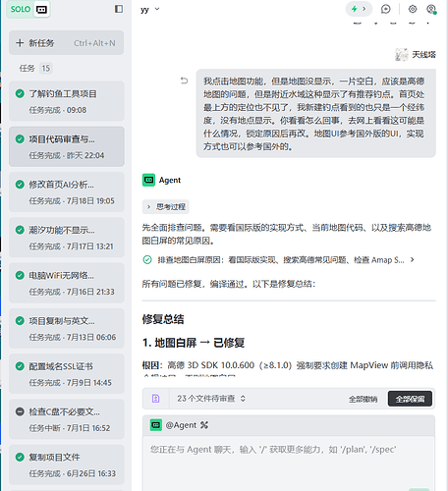Open the 了解钓鱼工具项目 task

point(67,101)
